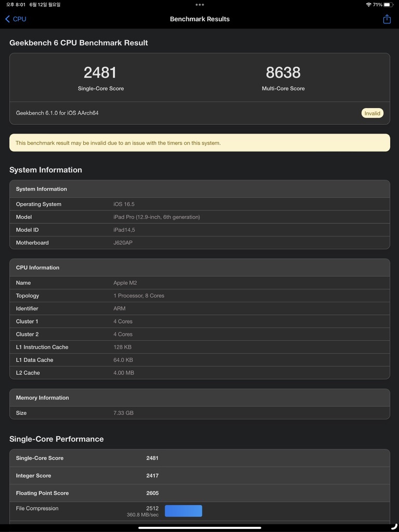Tap the 'Geekbench 6 CPU Benchmark Result' heading
The image size is (399, 532).
79,43
